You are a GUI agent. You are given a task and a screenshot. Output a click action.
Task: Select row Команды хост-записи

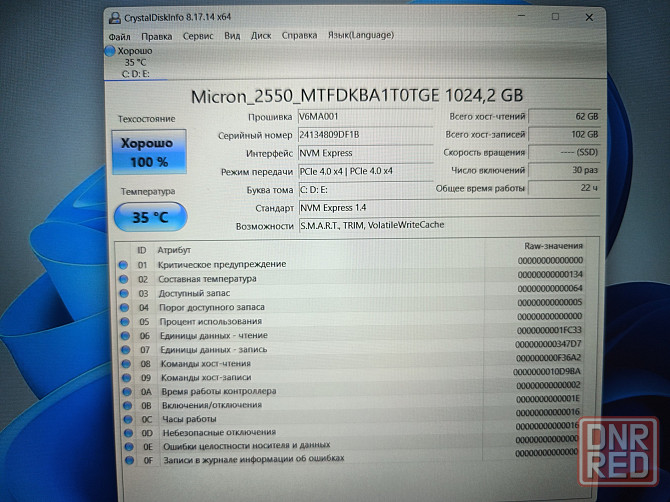tap(350, 376)
